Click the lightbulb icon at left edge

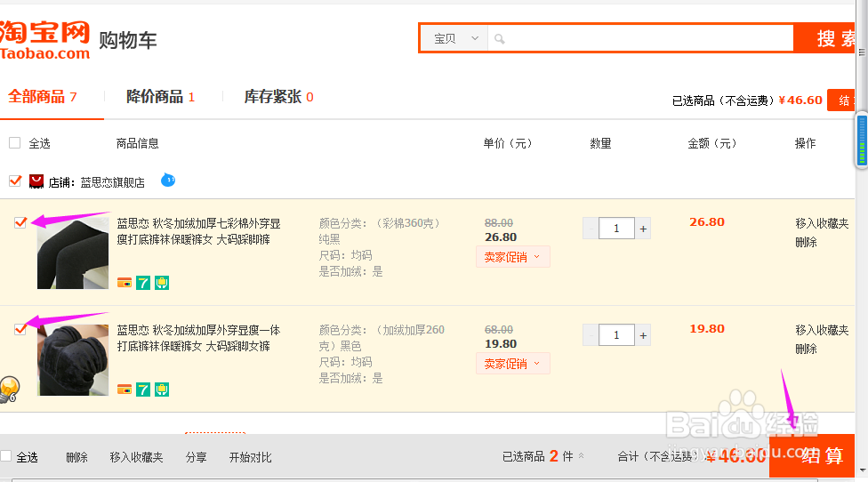[x=9, y=389]
